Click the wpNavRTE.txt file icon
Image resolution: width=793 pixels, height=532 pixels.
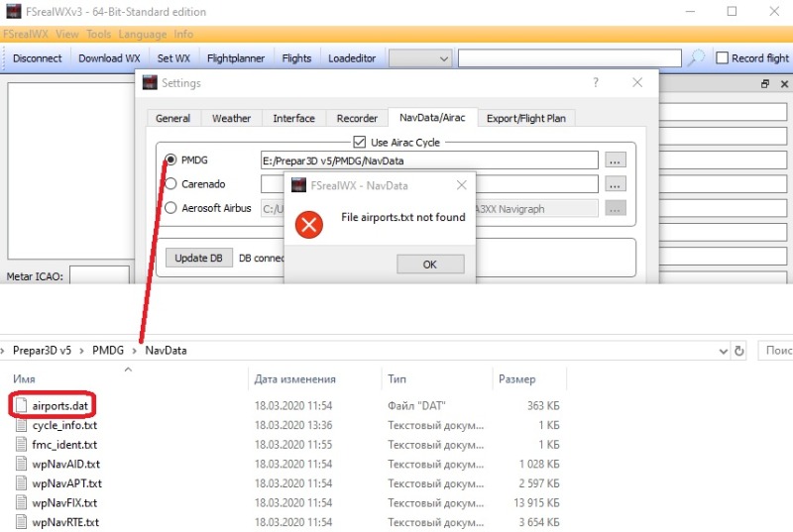(21, 521)
